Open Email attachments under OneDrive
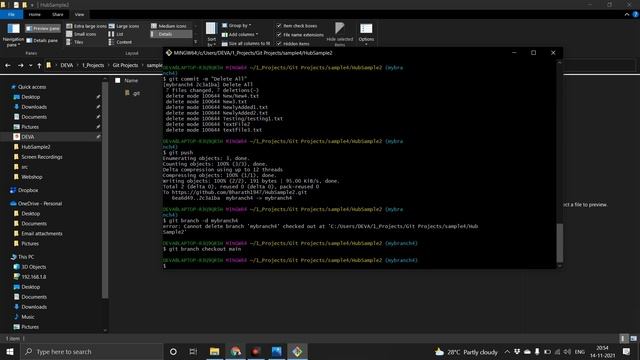 42,233
